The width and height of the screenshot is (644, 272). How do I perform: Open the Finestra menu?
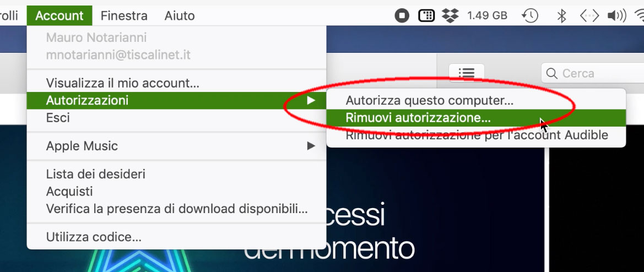coord(124,15)
